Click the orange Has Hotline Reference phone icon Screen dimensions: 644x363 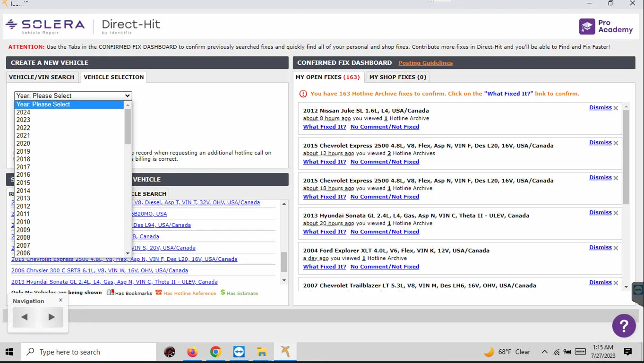point(159,293)
